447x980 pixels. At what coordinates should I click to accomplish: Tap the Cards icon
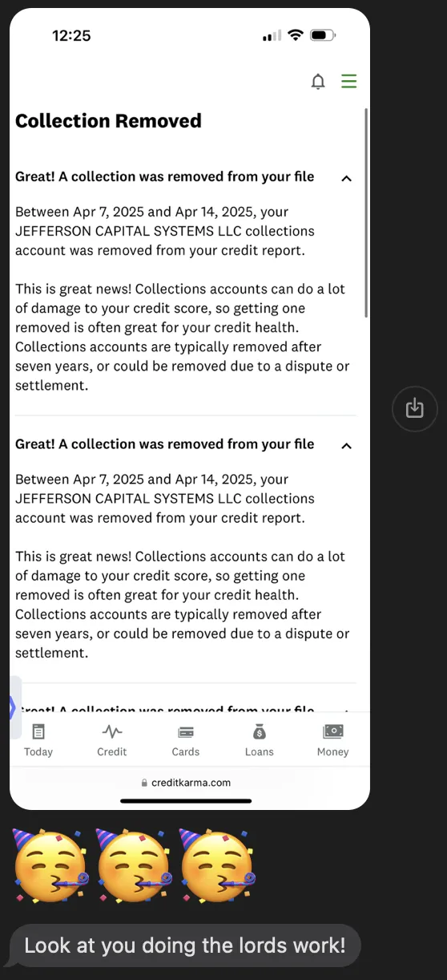tap(186, 731)
